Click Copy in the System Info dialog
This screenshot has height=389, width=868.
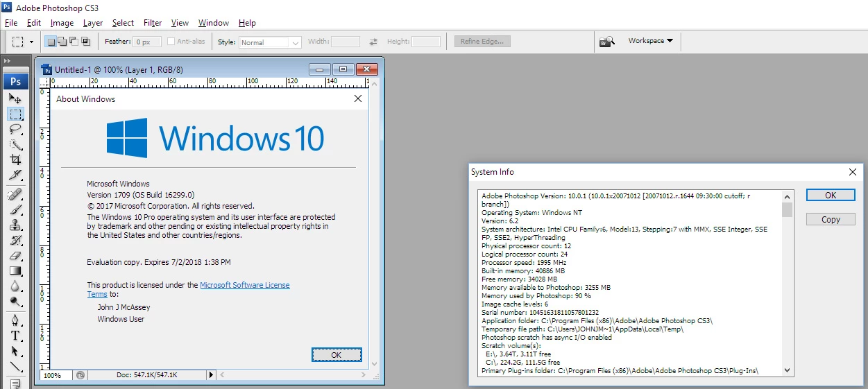[831, 219]
